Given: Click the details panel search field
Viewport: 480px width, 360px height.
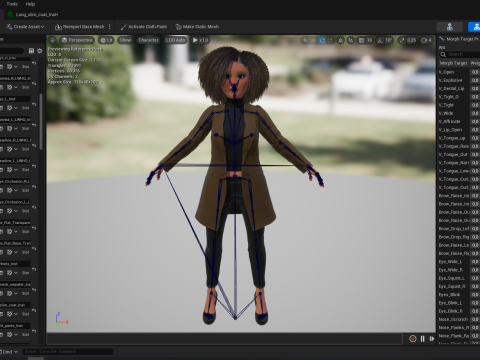Looking at the screenshot, I should click(12, 51).
